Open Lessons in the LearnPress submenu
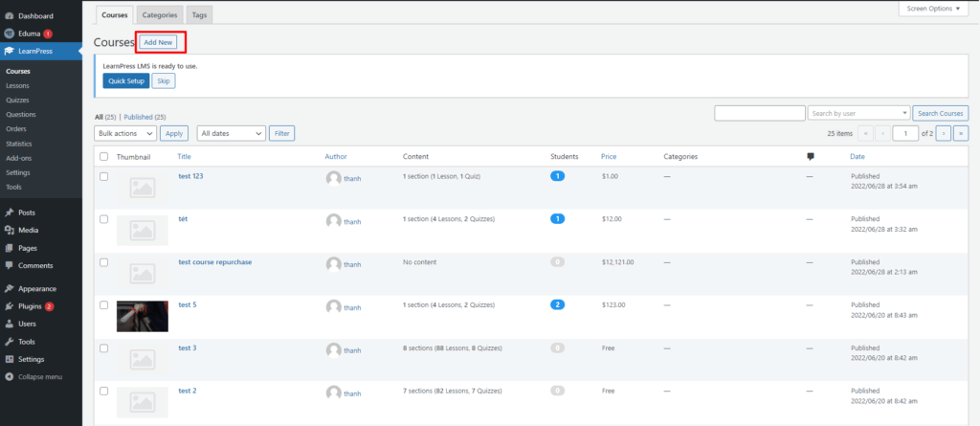 (17, 86)
